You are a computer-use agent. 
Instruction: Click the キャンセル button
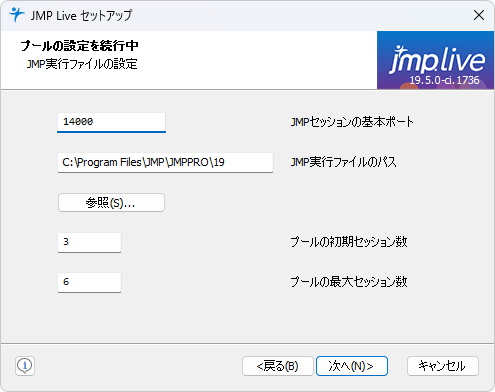point(443,366)
